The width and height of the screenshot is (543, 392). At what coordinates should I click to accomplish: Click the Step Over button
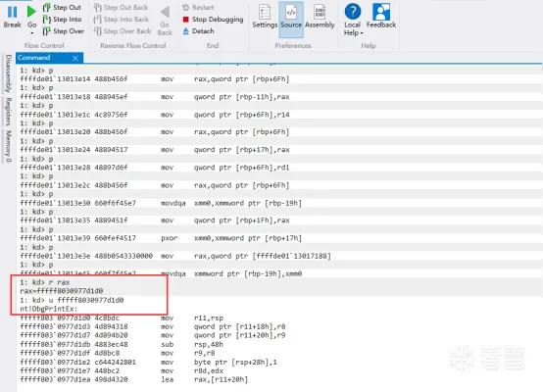tap(64, 31)
